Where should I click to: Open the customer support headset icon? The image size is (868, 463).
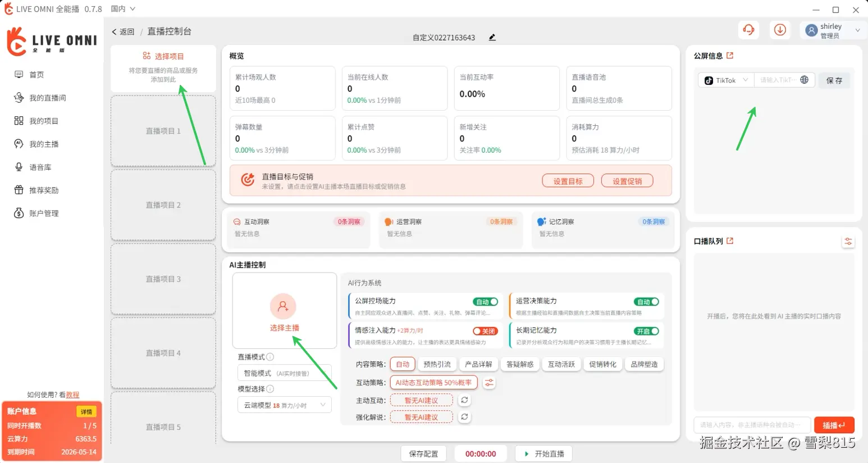click(x=748, y=30)
